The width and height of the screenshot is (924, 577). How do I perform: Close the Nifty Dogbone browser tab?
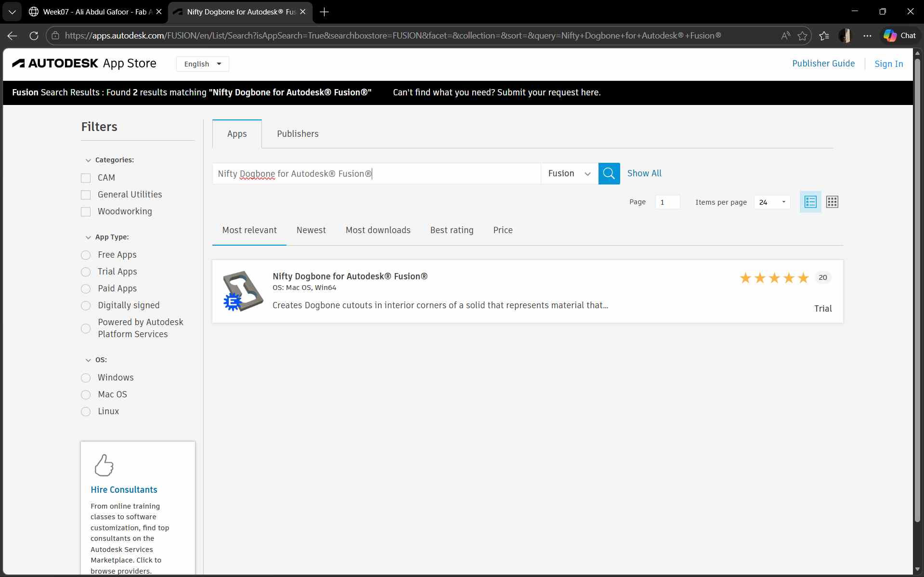tap(303, 12)
